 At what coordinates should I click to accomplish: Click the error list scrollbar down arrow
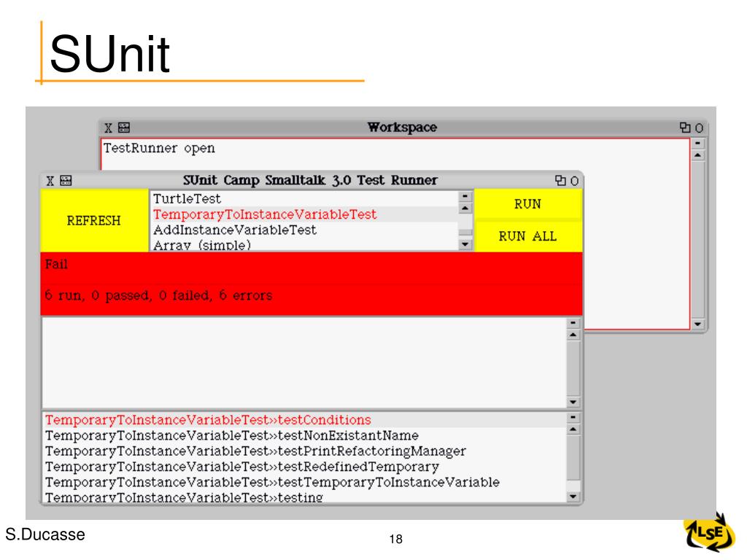573,497
